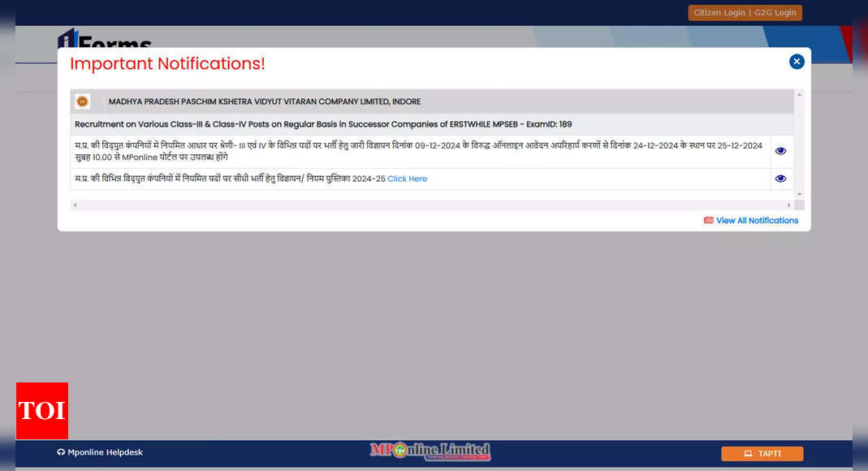Open Mponline Helpdesk
Screen dimensions: 868x471
[x=100, y=452]
